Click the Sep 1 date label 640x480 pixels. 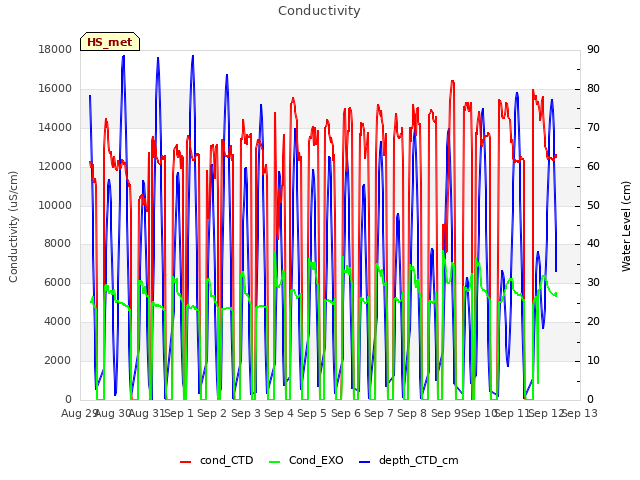(x=179, y=413)
